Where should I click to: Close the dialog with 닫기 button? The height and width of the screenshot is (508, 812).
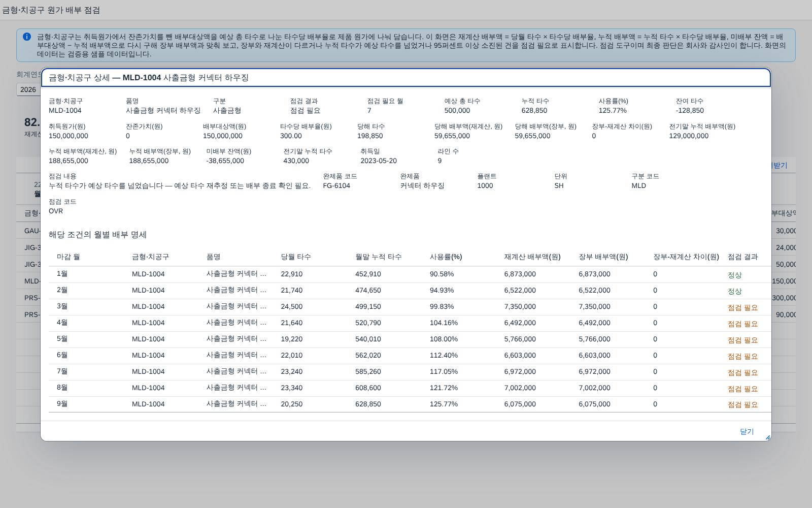point(747,431)
